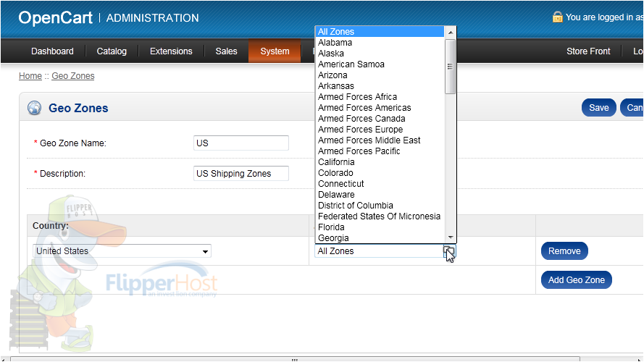Click the zone list scroll up arrow

pos(451,32)
